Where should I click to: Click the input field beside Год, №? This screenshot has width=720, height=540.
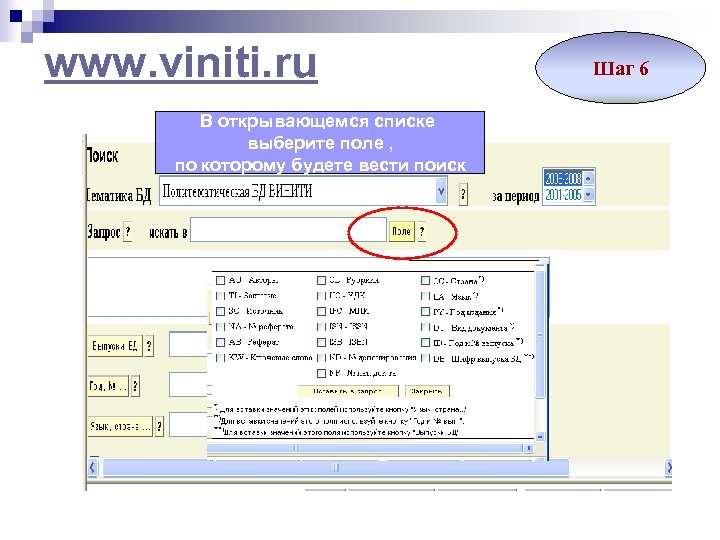(x=188, y=384)
